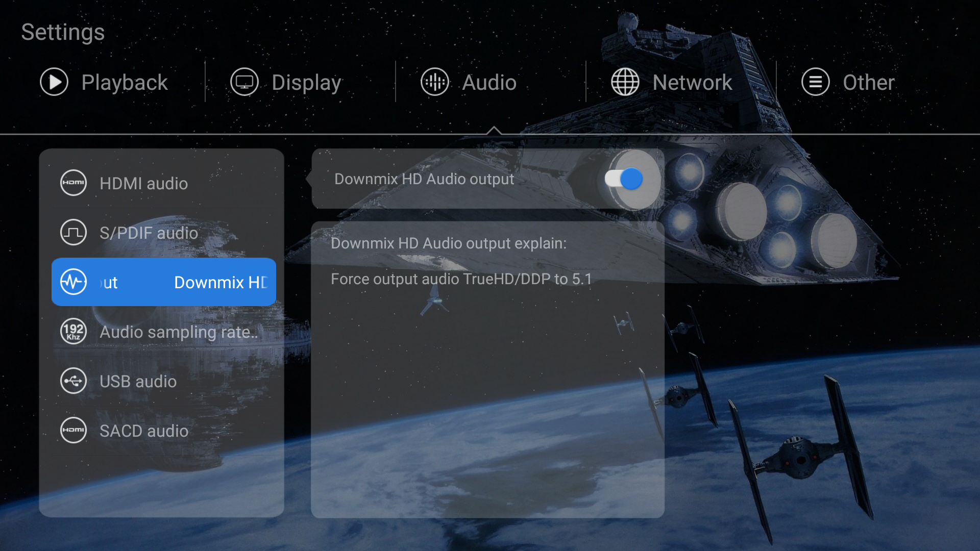
Task: Click the waveform icon in the Downmix HD row
Action: click(73, 282)
